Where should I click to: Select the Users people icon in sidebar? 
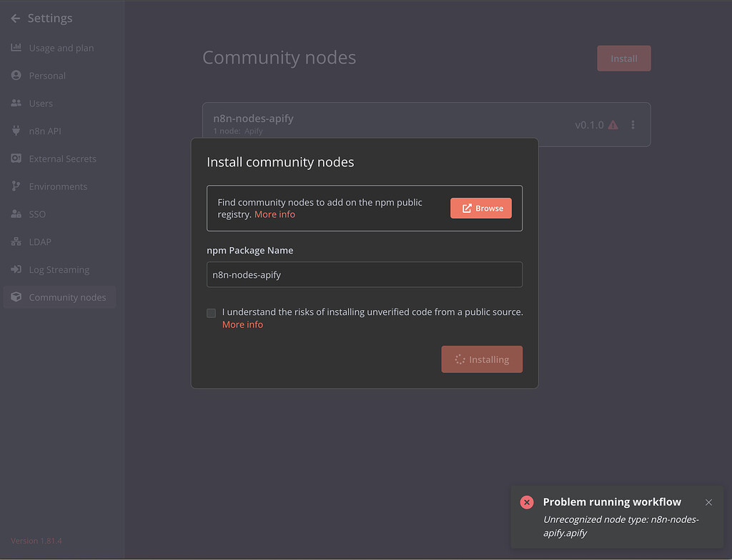16,103
